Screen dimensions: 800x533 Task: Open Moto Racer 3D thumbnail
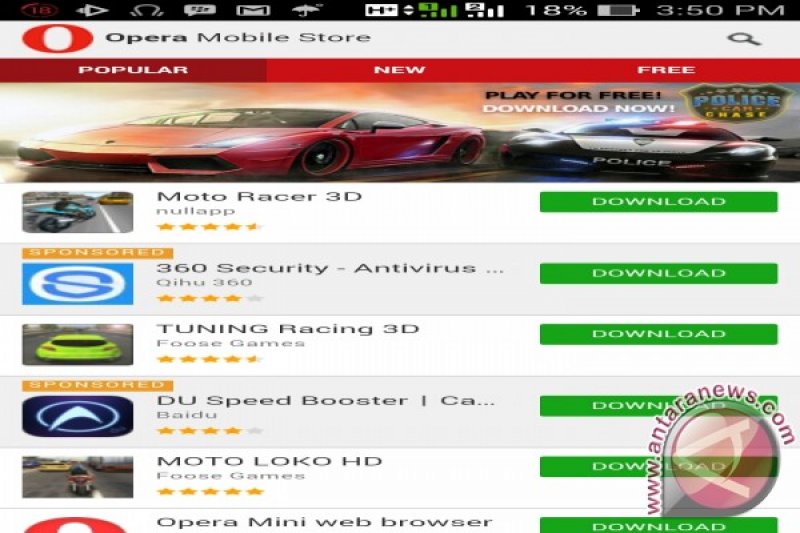click(78, 212)
